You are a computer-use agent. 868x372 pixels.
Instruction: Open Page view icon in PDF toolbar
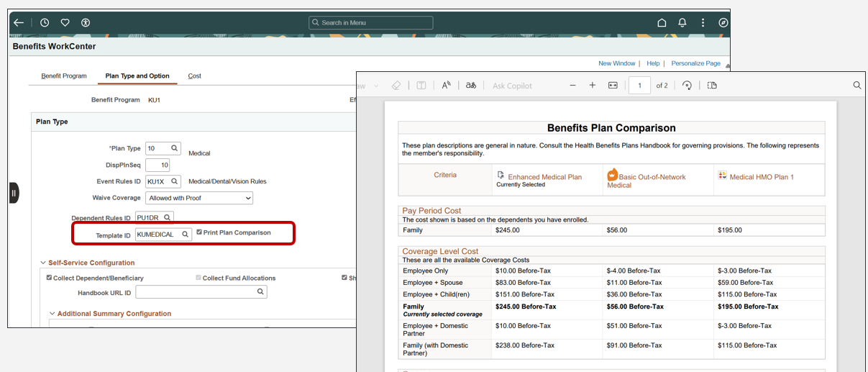pos(712,85)
